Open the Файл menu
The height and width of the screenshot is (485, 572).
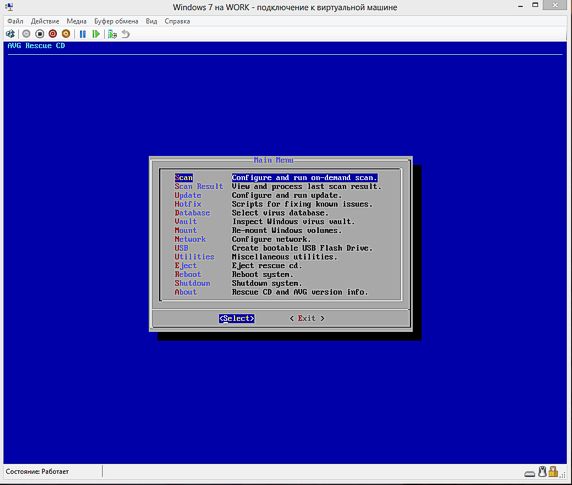tap(15, 21)
